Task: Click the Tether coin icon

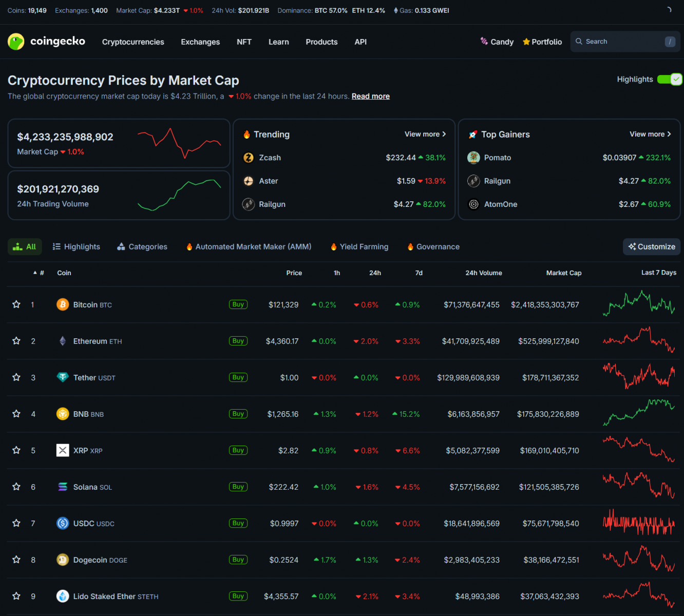Action: point(63,377)
